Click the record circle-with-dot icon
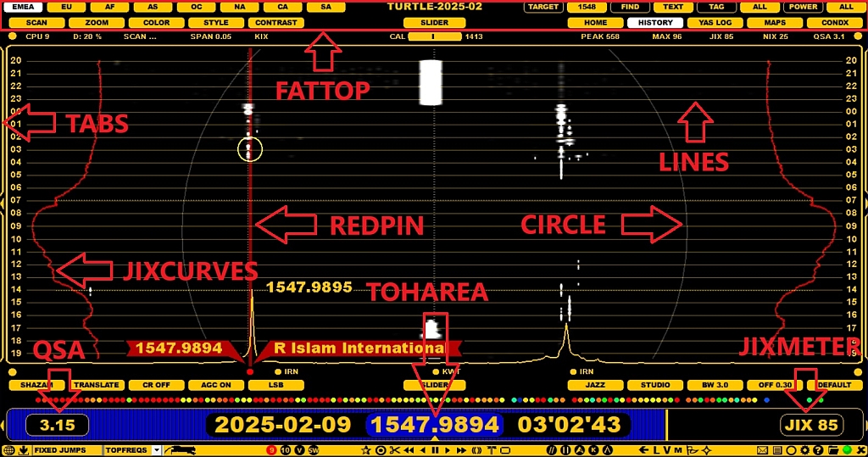868x457 pixels. coord(381,450)
